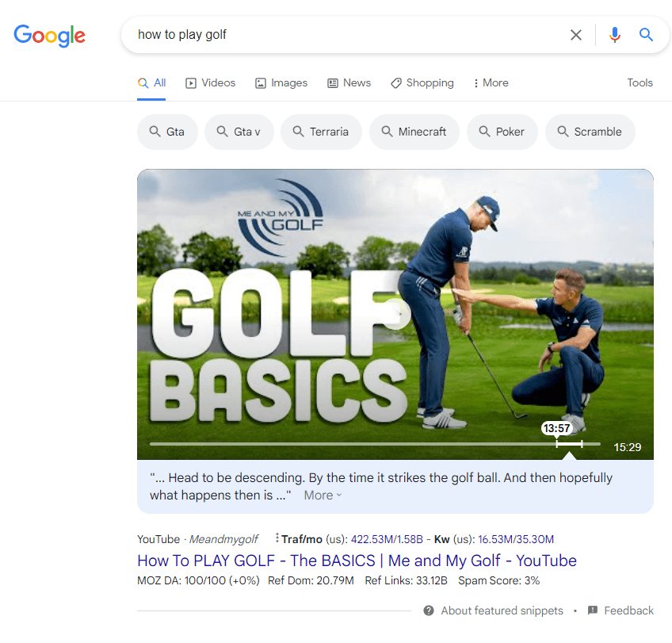Select the All results tab
Screen dimensions: 672x643
[151, 83]
